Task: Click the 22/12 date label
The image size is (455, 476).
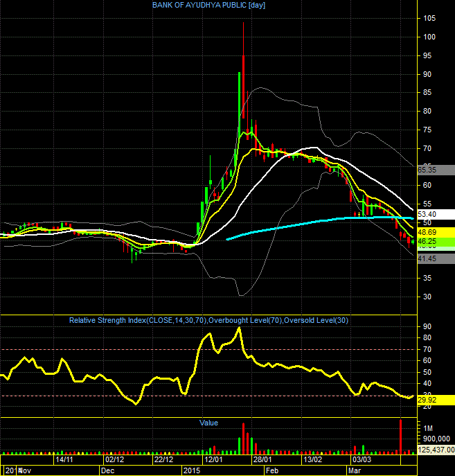Action: click(x=164, y=459)
